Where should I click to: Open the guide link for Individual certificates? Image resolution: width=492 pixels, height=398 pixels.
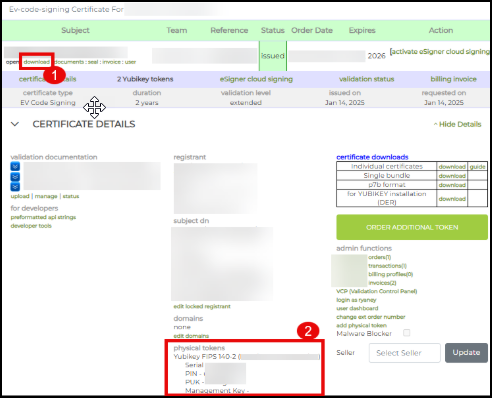pos(477,167)
